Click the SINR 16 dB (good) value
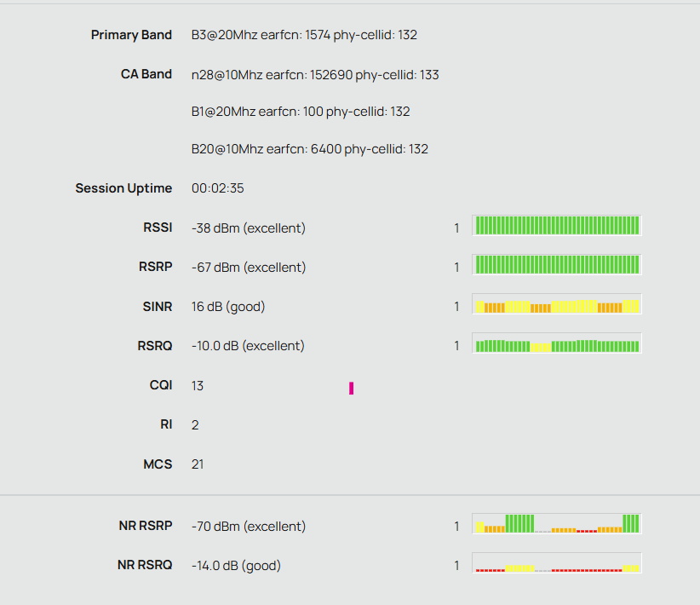This screenshot has width=700, height=605. pos(228,307)
